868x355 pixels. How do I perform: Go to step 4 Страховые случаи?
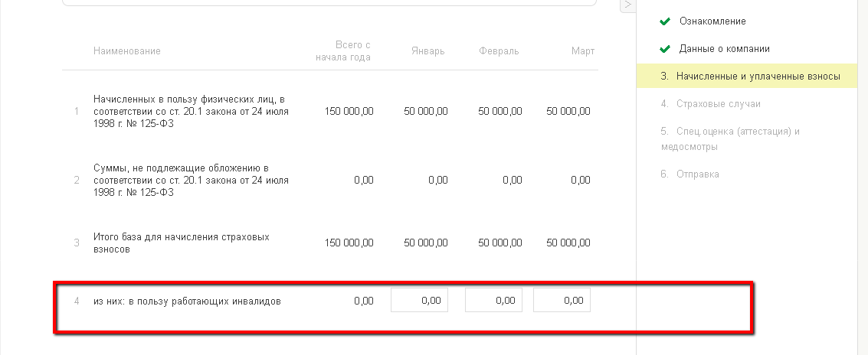coord(711,103)
